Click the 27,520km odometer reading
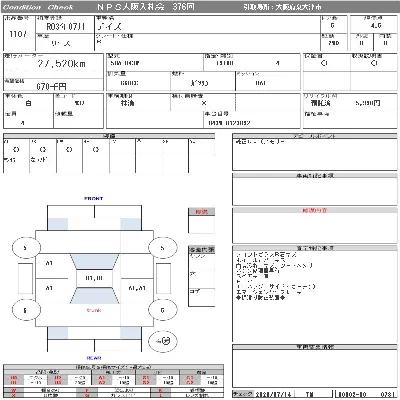The height and width of the screenshot is (400, 400). [x=62, y=64]
